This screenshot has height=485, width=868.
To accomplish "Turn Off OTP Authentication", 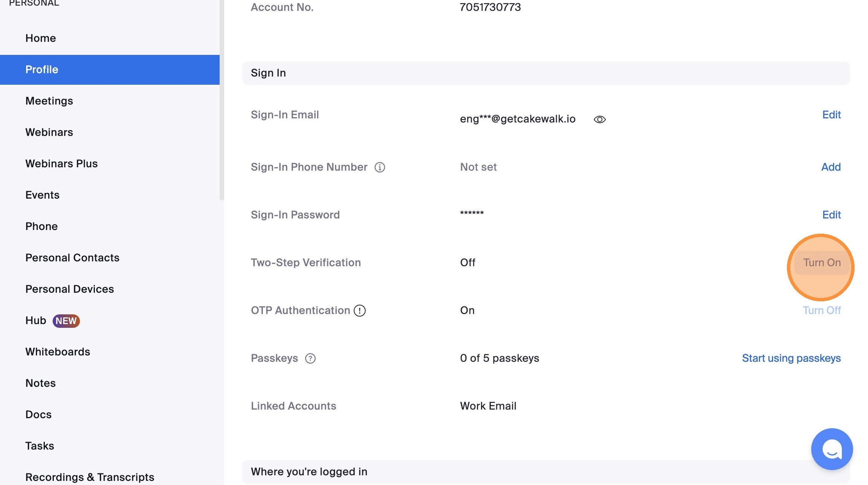I will [x=822, y=311].
